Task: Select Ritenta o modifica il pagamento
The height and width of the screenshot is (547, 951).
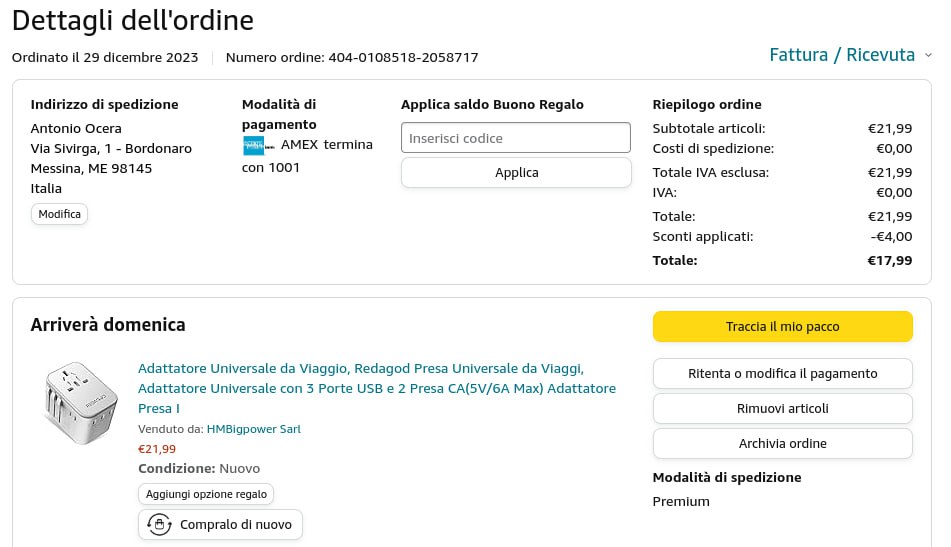Action: [782, 374]
